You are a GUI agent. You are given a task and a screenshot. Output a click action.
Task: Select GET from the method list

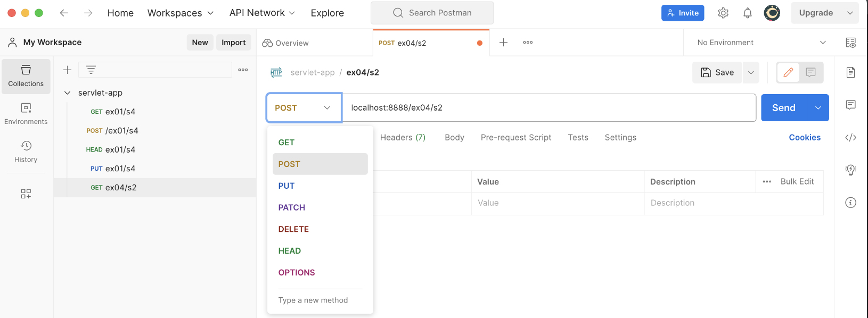pyautogui.click(x=320, y=143)
